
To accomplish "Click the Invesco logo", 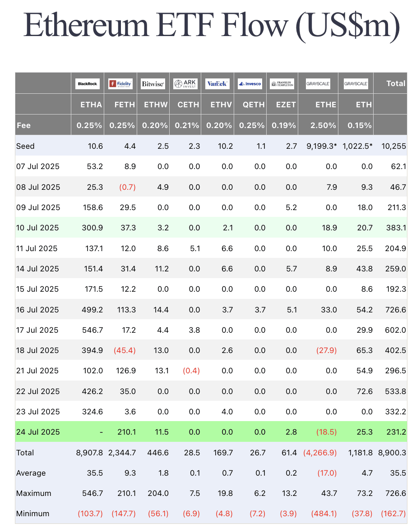I will [250, 83].
